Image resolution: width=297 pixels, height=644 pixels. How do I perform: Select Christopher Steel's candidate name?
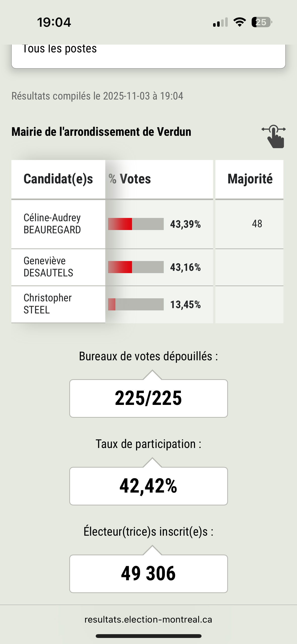(48, 304)
